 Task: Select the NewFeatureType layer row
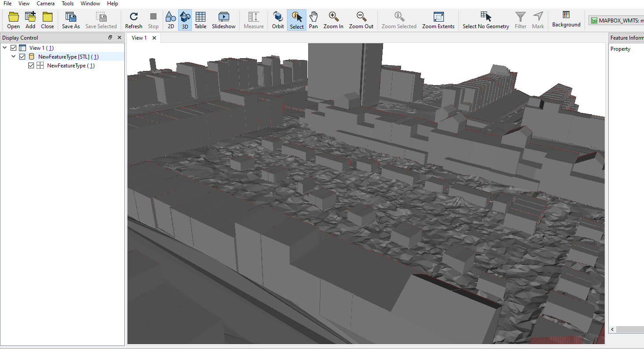(63, 65)
